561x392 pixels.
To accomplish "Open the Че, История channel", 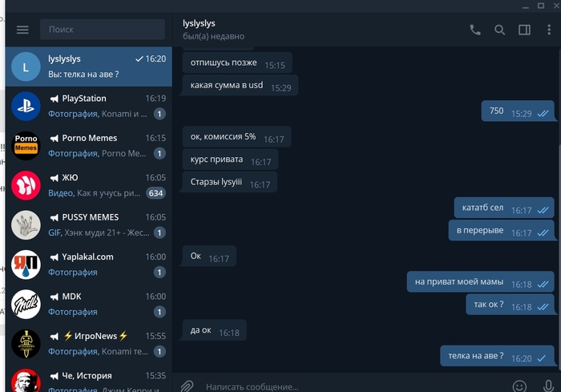I will pyautogui.click(x=89, y=378).
